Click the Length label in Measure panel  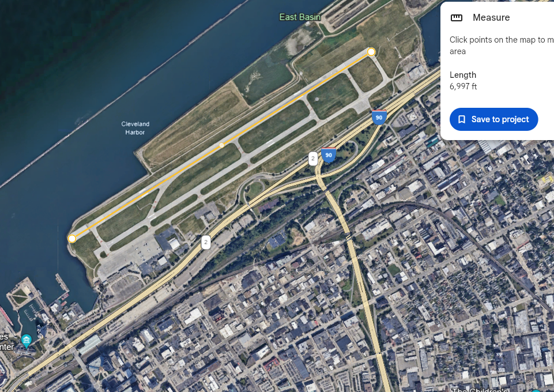pos(463,75)
